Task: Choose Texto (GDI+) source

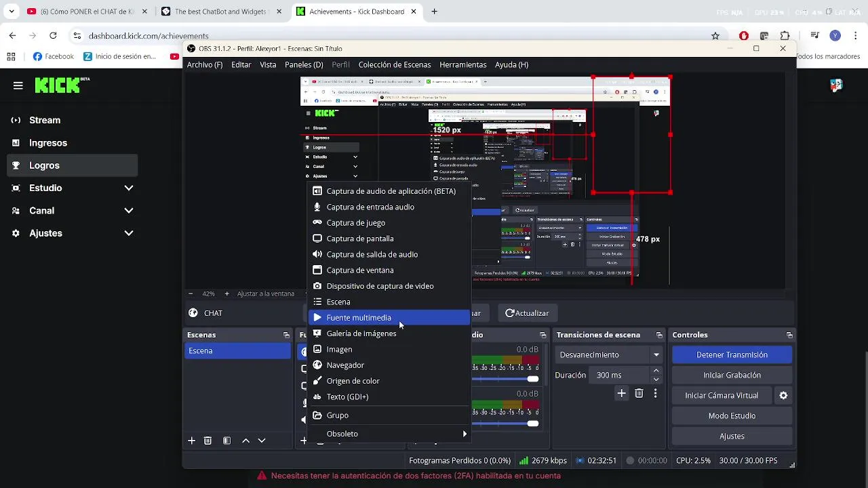Action: pos(389,396)
